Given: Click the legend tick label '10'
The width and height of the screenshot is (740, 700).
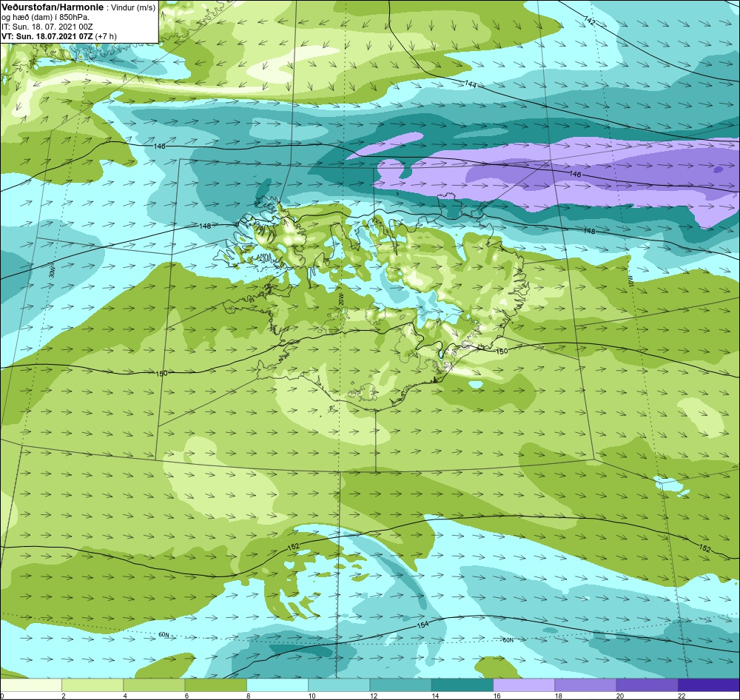Looking at the screenshot, I should [x=312, y=696].
